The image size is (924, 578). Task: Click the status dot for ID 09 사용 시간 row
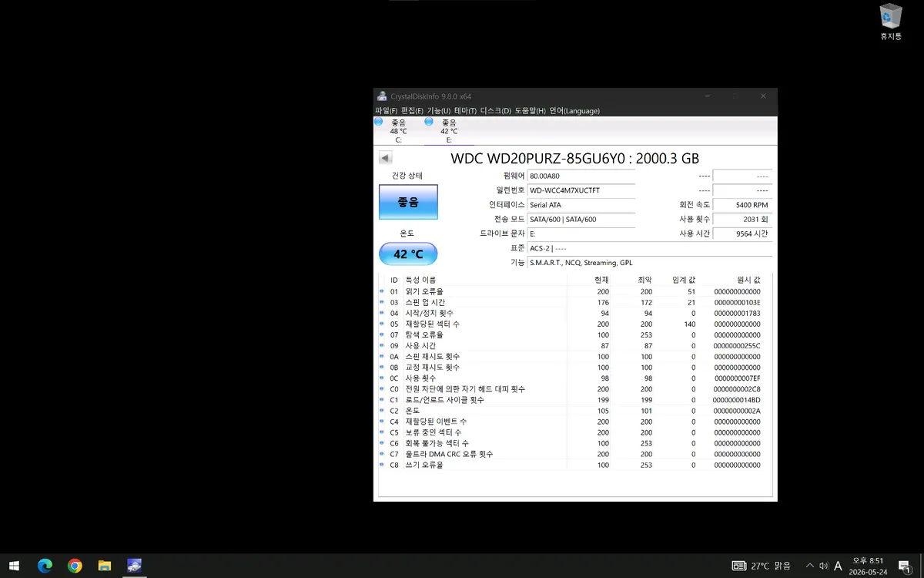[381, 345]
